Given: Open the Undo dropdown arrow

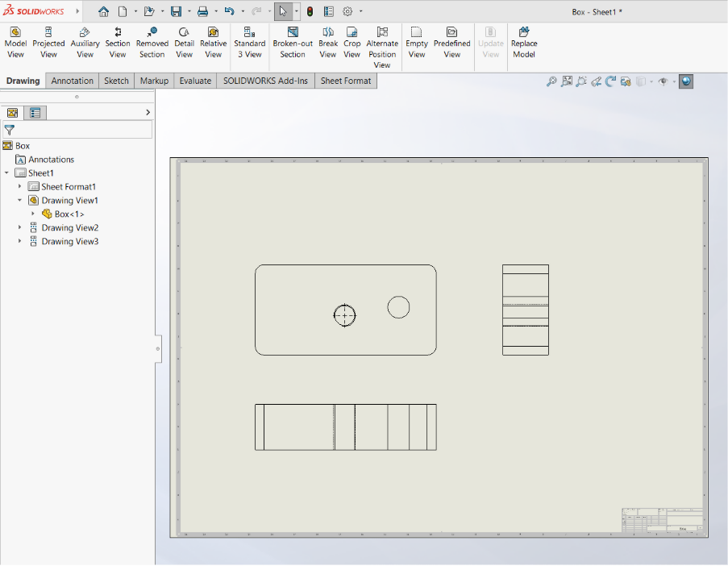Looking at the screenshot, I should click(243, 11).
